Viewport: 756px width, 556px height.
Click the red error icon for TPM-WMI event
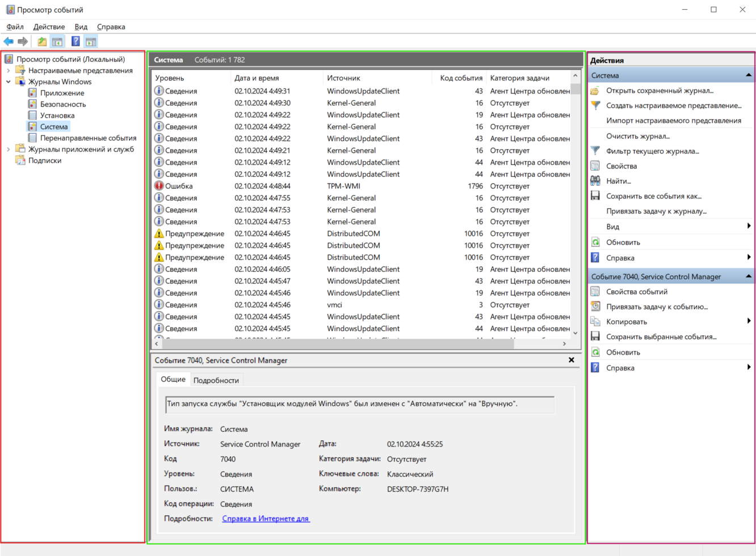159,186
